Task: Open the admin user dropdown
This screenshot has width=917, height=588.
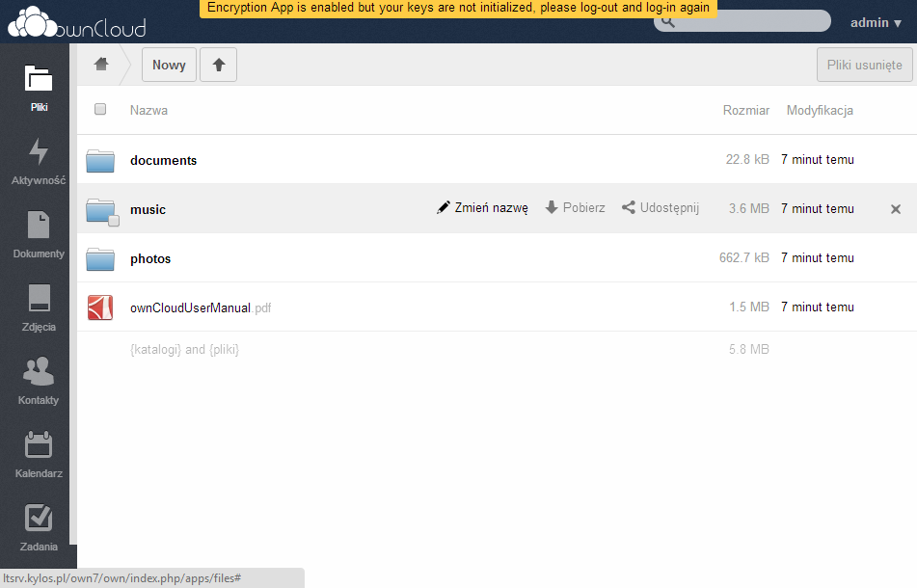Action: (876, 23)
